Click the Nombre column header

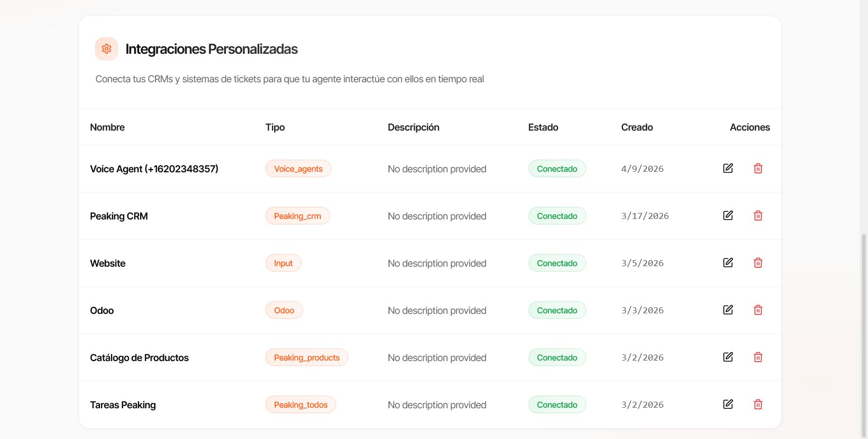107,127
